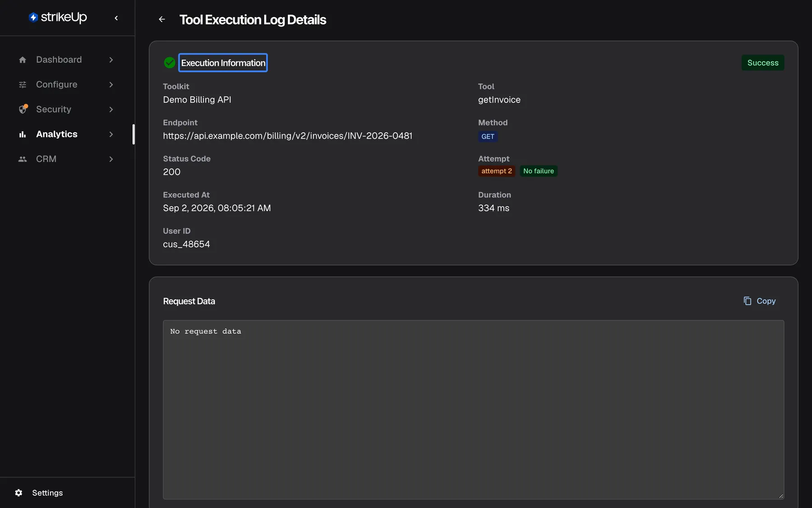This screenshot has width=812, height=508.
Task: Click the Tool Execution Log Details title
Action: point(253,20)
